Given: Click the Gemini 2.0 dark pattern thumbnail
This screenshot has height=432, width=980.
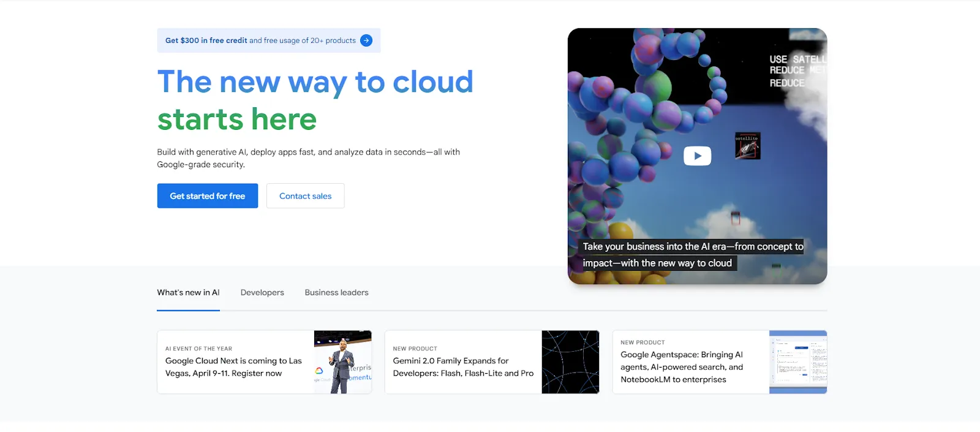Looking at the screenshot, I should click(570, 362).
